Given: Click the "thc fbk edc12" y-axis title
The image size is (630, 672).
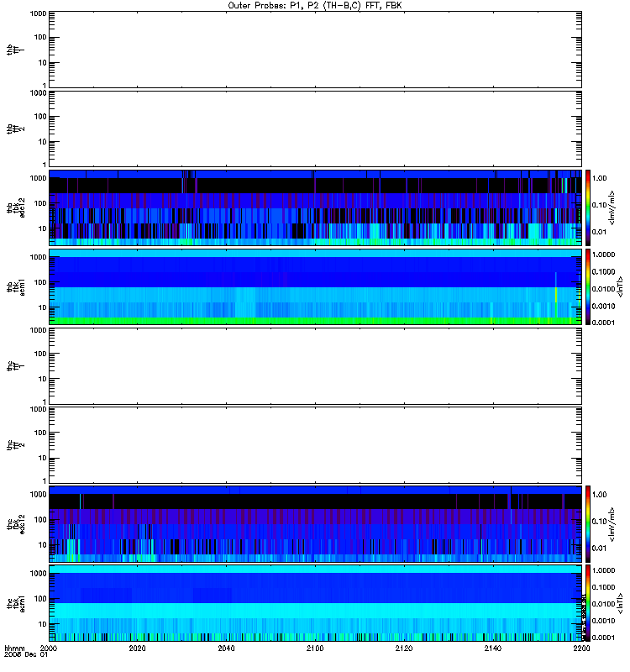Looking at the screenshot, I should click(x=15, y=523).
